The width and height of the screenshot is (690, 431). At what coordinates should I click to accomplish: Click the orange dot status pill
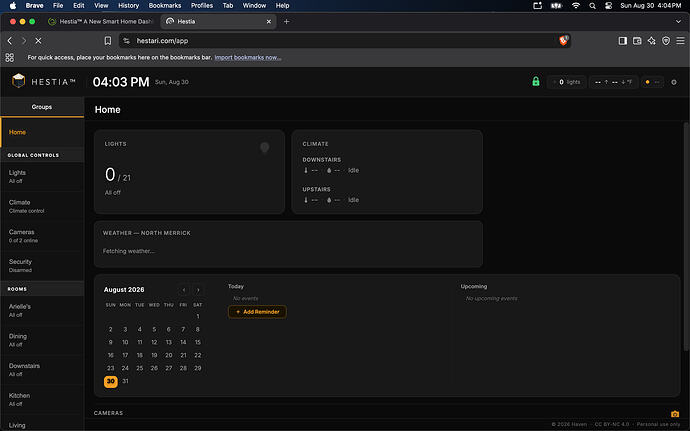(x=652, y=82)
